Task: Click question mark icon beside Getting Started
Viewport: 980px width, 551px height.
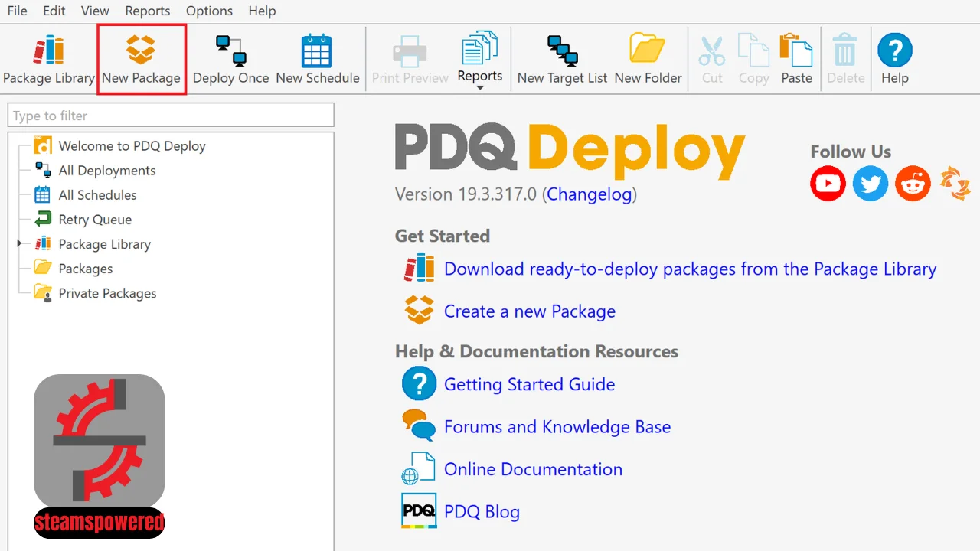Action: click(x=419, y=383)
